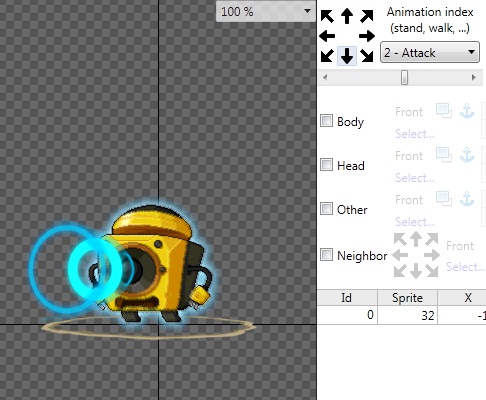Open the 100 % zoom dropdown
The height and width of the screenshot is (400, 486).
click(x=266, y=12)
